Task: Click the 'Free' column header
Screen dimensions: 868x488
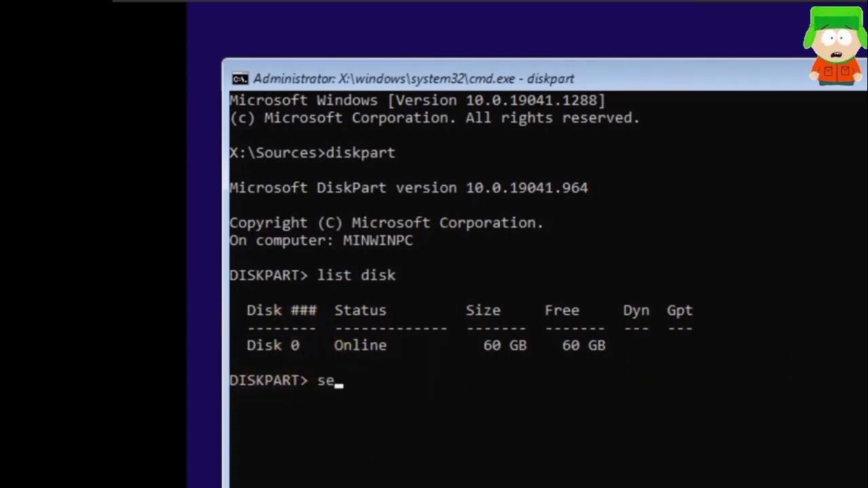Action: [x=561, y=310]
